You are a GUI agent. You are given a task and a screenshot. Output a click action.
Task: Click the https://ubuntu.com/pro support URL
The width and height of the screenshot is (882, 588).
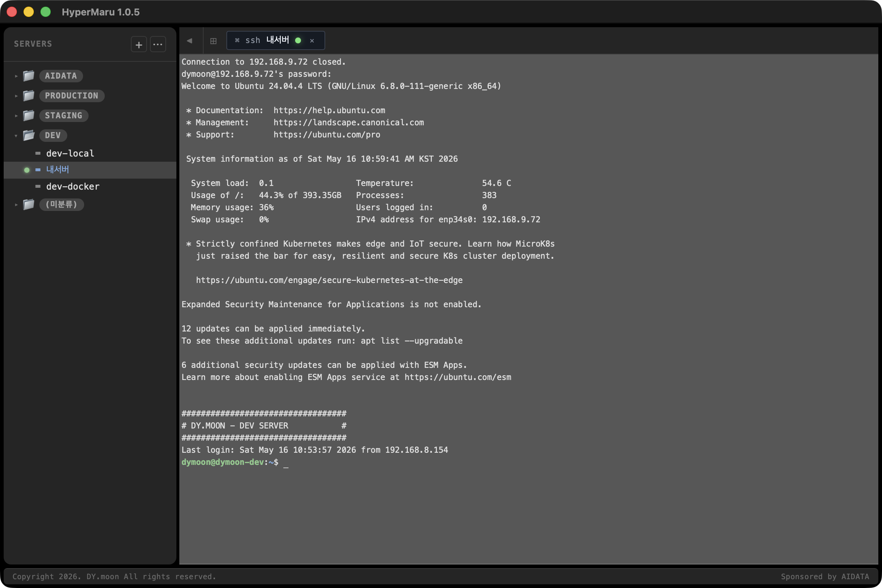pyautogui.click(x=327, y=135)
